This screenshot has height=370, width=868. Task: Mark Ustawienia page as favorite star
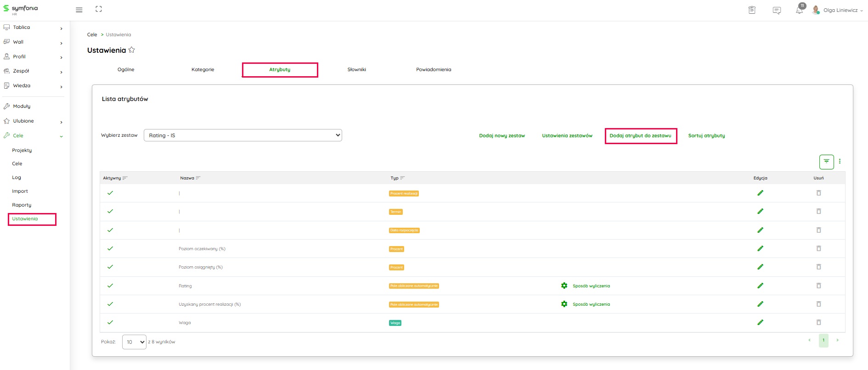tap(132, 50)
